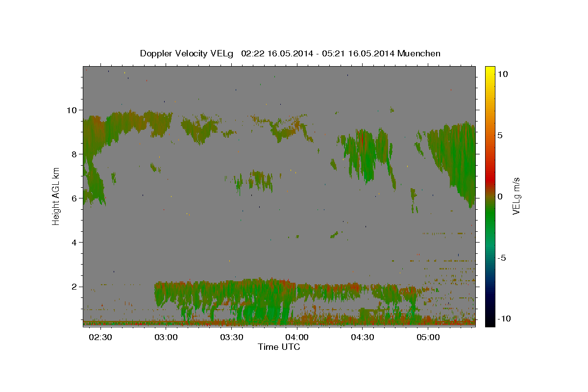Viewport: 588px width, 392px height.
Task: Click the colorbar value -10
Action: click(504, 319)
